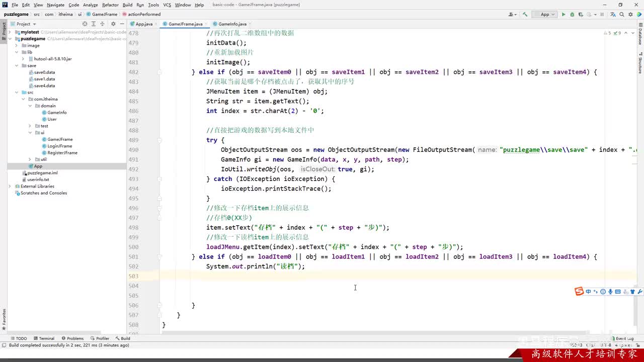Expand the util package

[x=30, y=159]
